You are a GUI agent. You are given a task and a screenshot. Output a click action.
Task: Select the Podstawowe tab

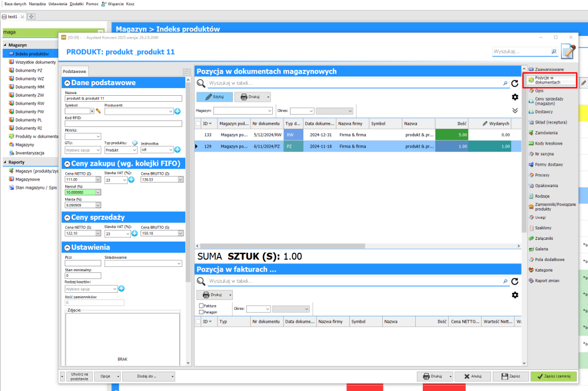coord(75,71)
